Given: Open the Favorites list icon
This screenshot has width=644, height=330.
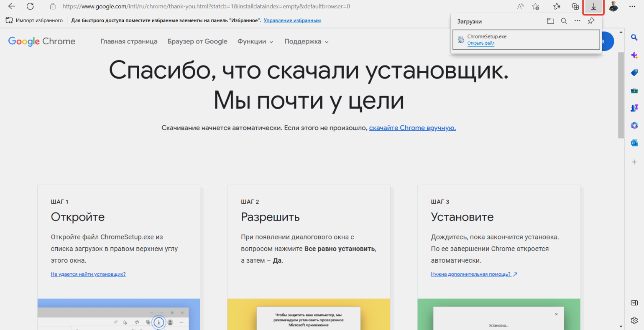Looking at the screenshot, I should 557,6.
